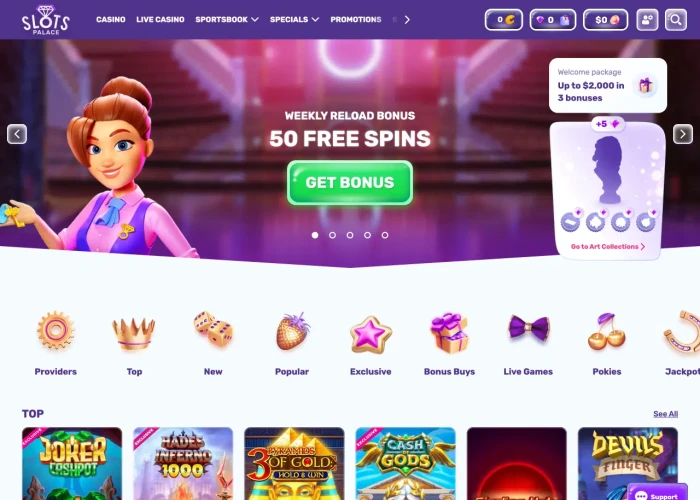Open the Joker Cashpot game thumbnail

(x=72, y=463)
